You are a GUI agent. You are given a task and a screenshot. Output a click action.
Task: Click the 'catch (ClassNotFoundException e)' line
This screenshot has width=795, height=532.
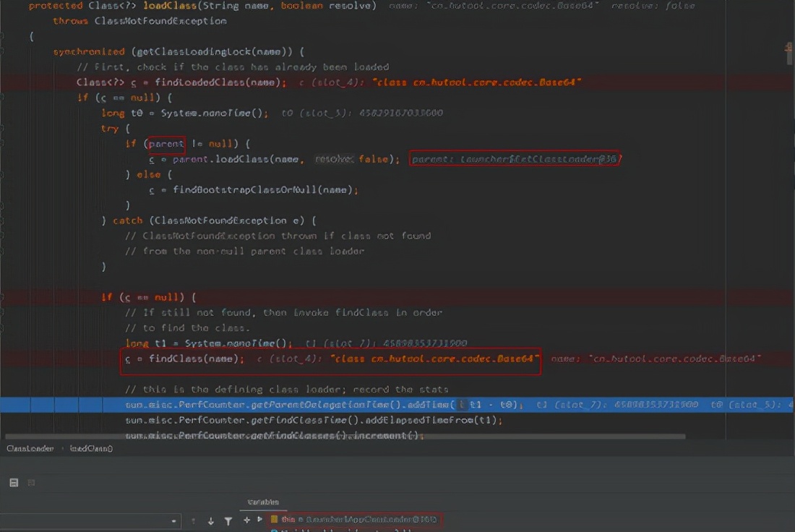(x=209, y=220)
